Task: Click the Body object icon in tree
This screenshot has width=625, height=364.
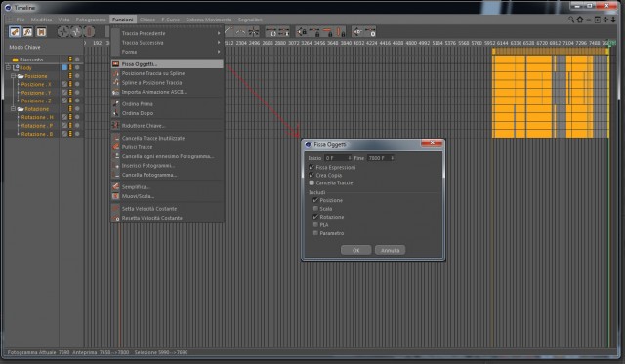Action: [16, 67]
